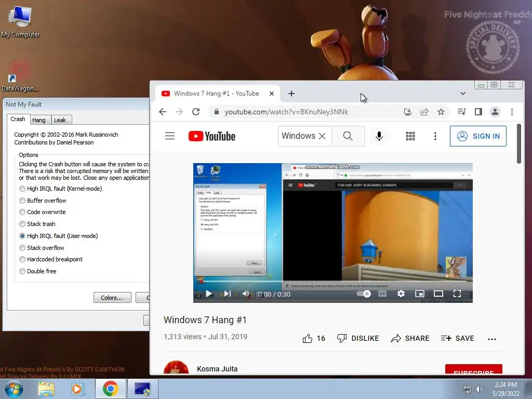Save video to a playlist

pos(457,338)
